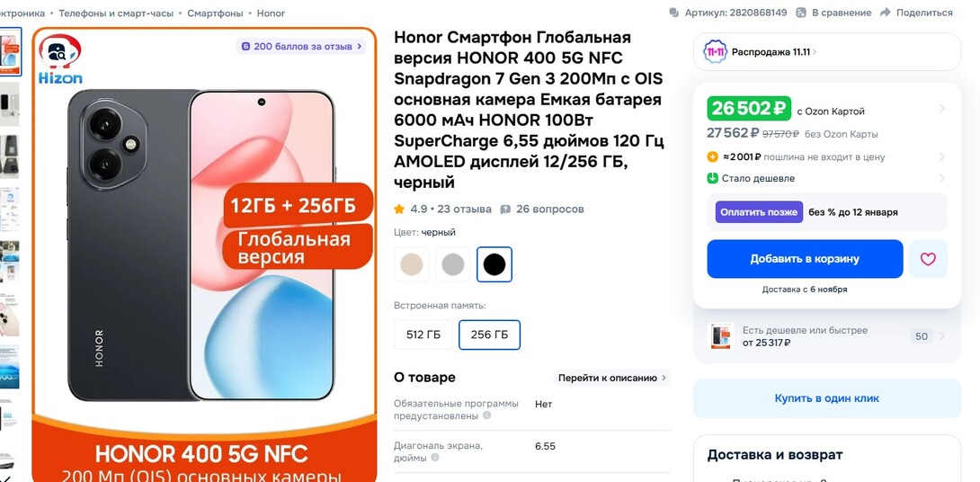The height and width of the screenshot is (482, 980).
Task: Click the Hizon seller logo
Action: pos(60,59)
